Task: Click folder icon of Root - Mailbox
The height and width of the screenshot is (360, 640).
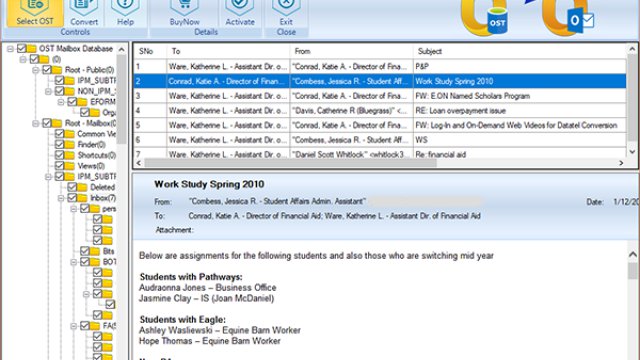Action: coord(57,123)
